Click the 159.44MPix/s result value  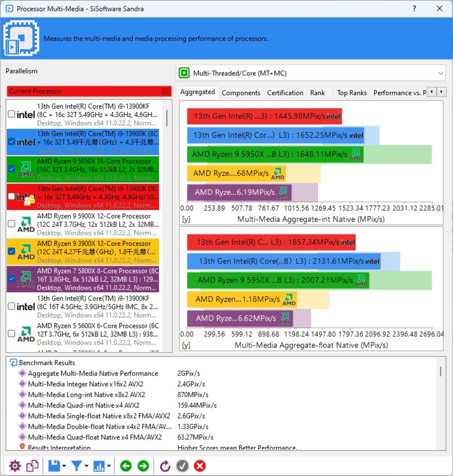[197, 405]
